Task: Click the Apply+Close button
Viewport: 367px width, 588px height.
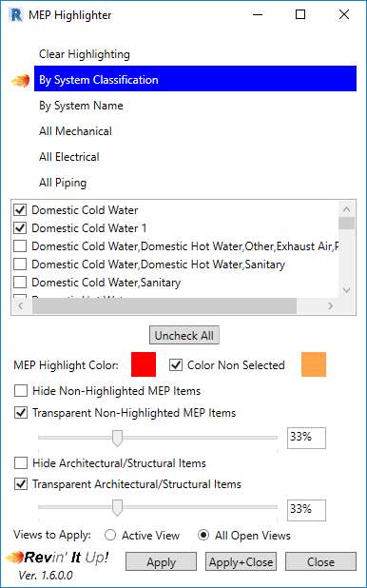Action: [x=241, y=561]
